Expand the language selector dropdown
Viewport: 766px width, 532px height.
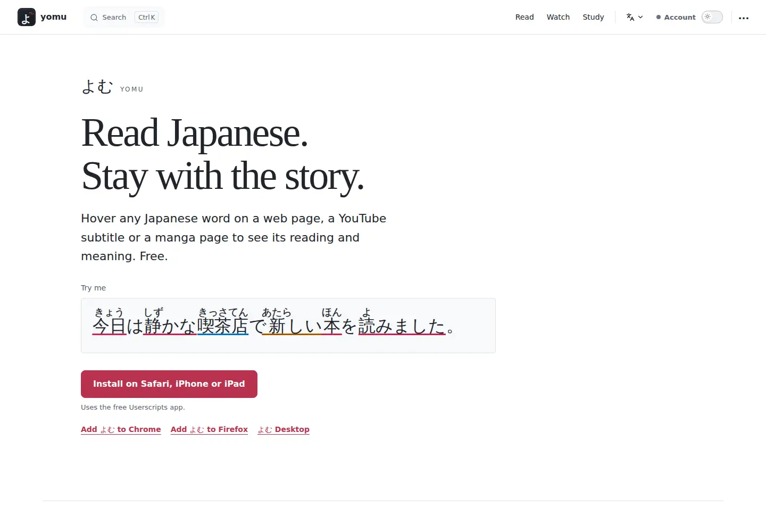pos(635,17)
